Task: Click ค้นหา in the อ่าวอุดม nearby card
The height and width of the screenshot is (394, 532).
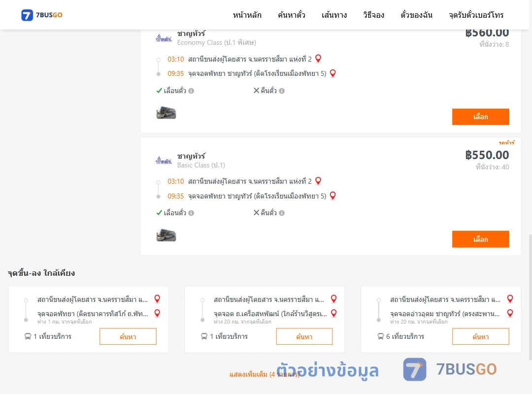Action: 480,336
